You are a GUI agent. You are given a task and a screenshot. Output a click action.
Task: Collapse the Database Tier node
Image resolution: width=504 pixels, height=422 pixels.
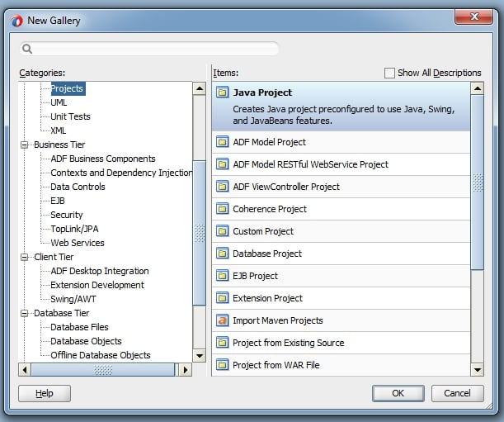[25, 313]
